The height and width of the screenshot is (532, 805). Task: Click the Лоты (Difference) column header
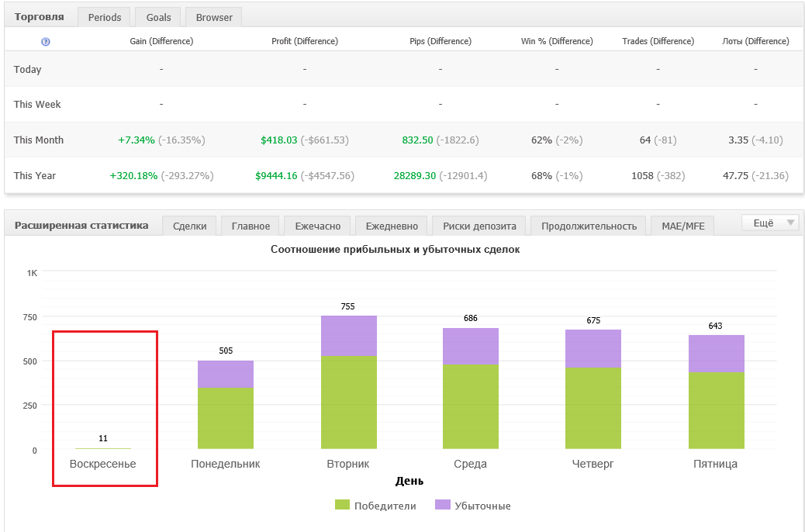755,41
